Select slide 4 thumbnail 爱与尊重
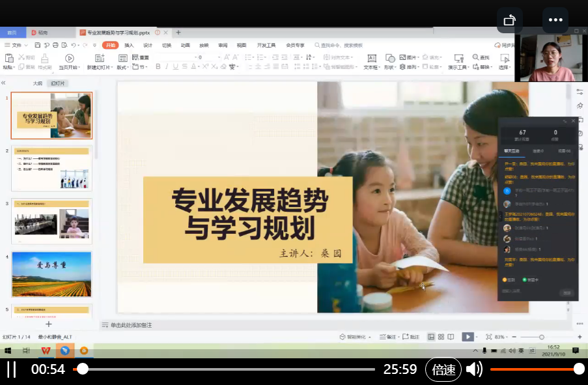 (51, 274)
